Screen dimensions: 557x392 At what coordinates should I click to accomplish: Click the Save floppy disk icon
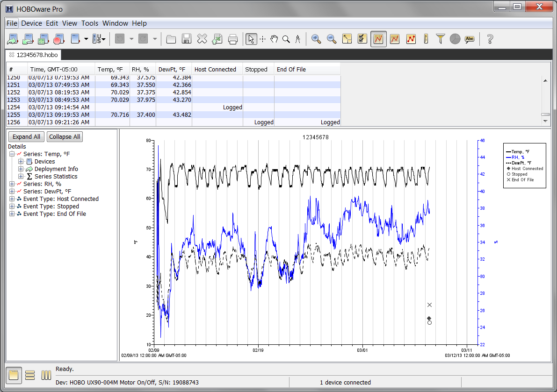point(187,39)
